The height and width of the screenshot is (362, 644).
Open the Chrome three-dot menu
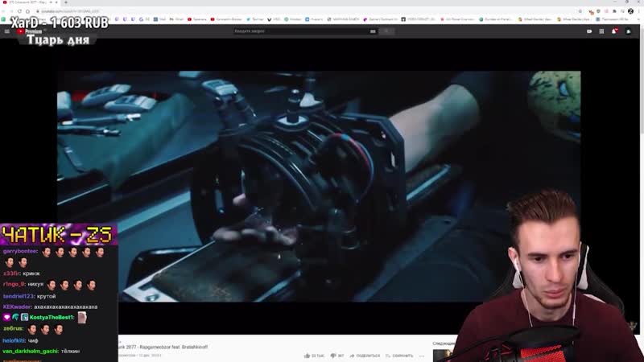[x=638, y=11]
